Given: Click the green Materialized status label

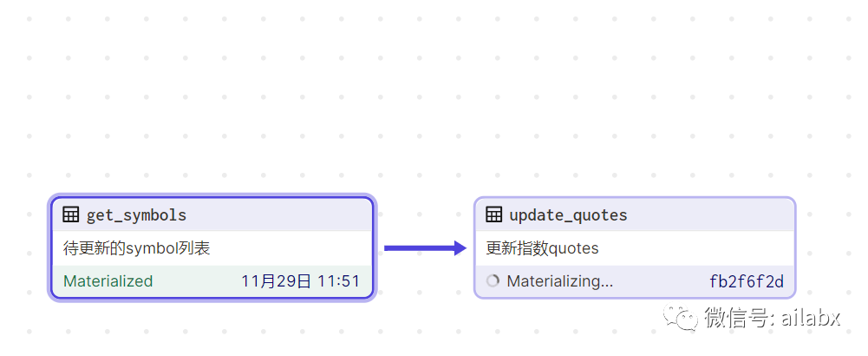Looking at the screenshot, I should click(x=108, y=281).
